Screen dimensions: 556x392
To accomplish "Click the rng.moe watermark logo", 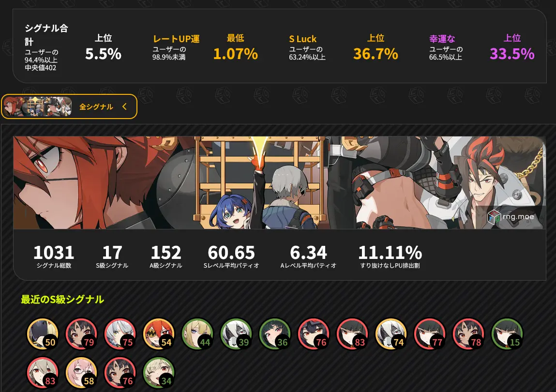I will 511,217.
